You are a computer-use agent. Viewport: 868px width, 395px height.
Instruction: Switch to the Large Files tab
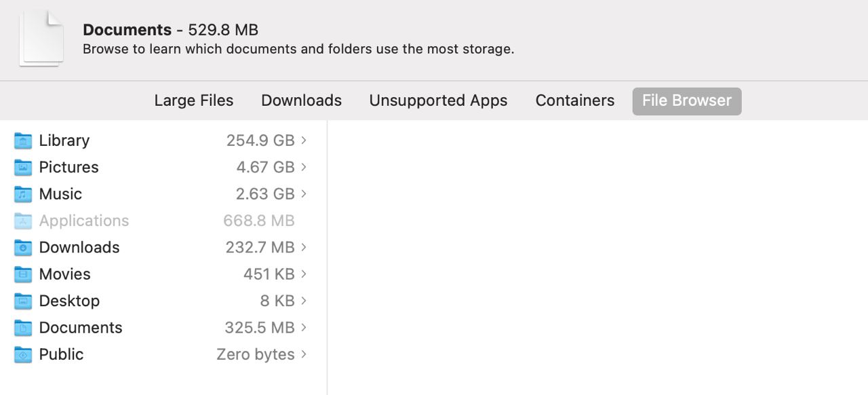(194, 100)
